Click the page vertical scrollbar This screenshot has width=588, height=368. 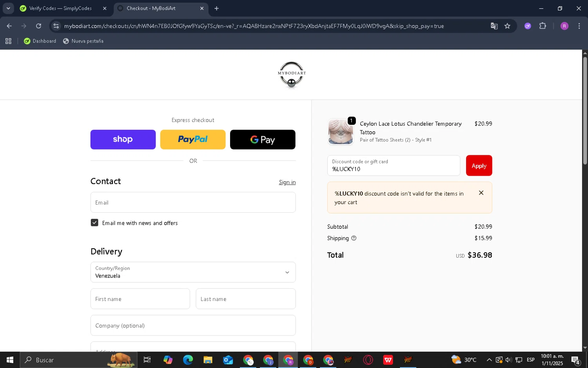(x=585, y=111)
